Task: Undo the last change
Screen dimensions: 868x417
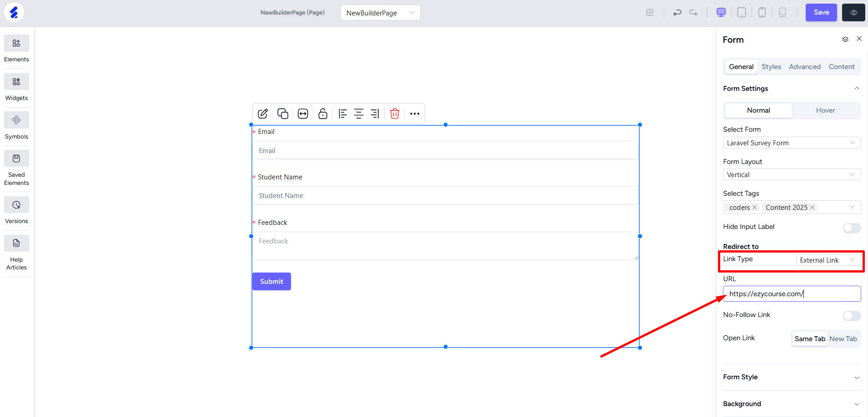Action: click(677, 13)
